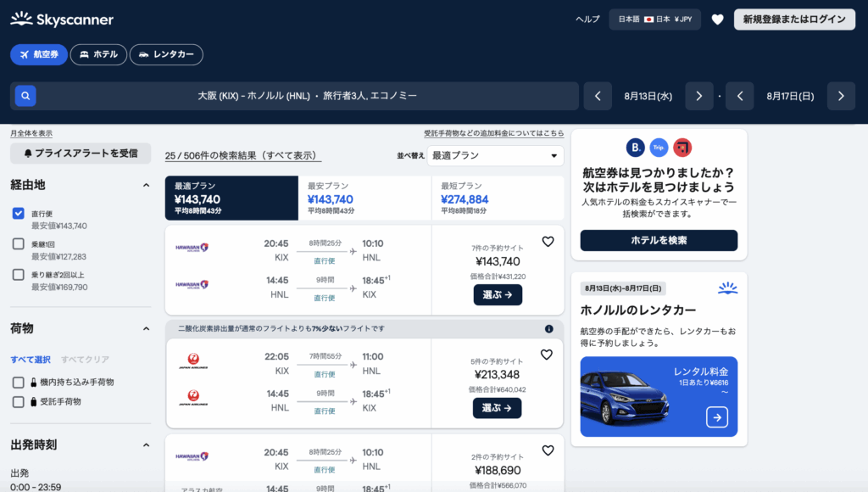Select the レンタカー car rental tab

click(166, 54)
